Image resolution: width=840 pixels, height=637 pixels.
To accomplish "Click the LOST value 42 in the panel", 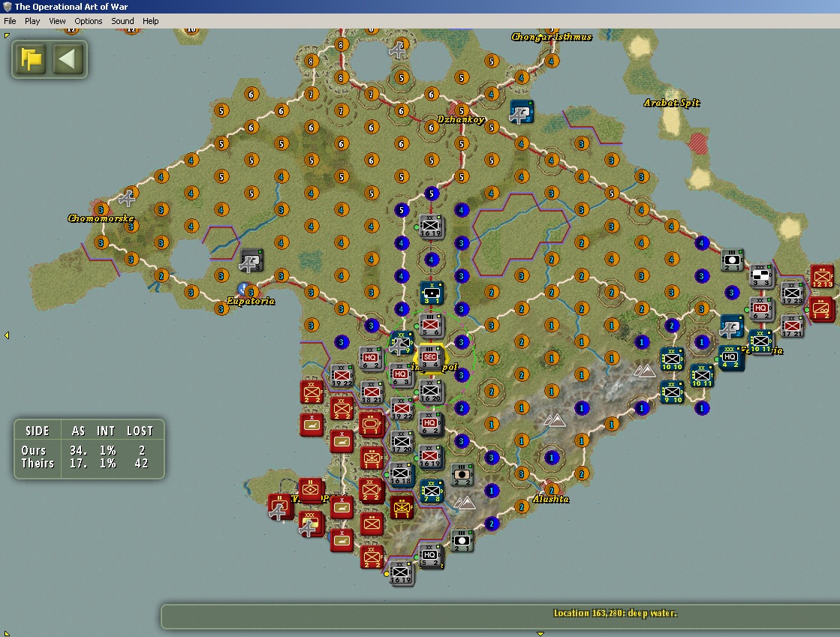I will 141,464.
